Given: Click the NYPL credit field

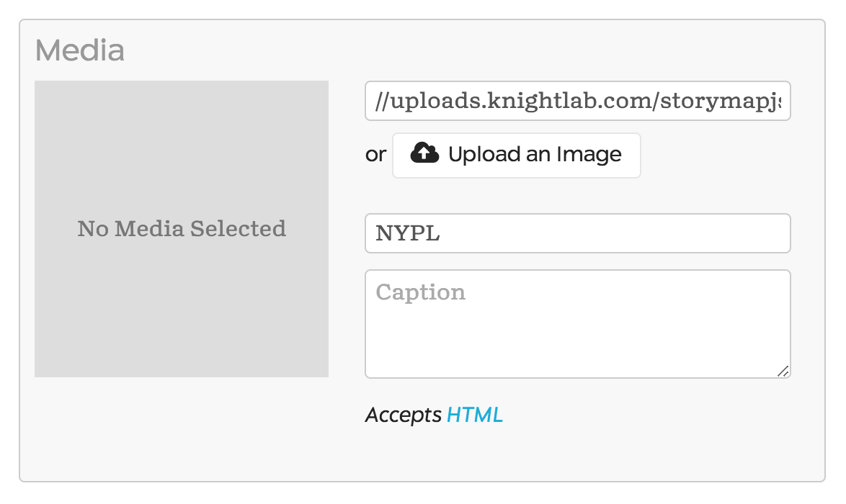Looking at the screenshot, I should pos(577,233).
